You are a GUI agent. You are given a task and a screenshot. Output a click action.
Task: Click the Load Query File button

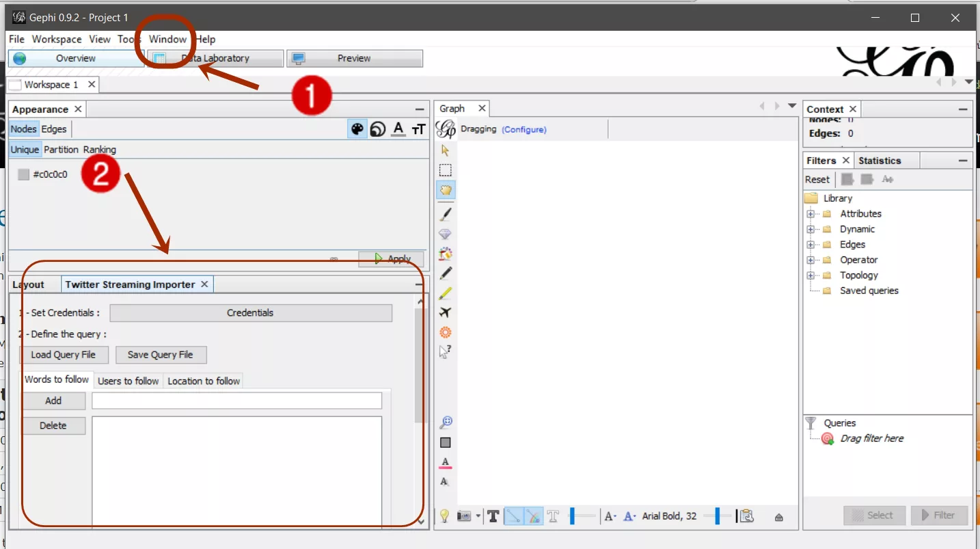(x=64, y=355)
